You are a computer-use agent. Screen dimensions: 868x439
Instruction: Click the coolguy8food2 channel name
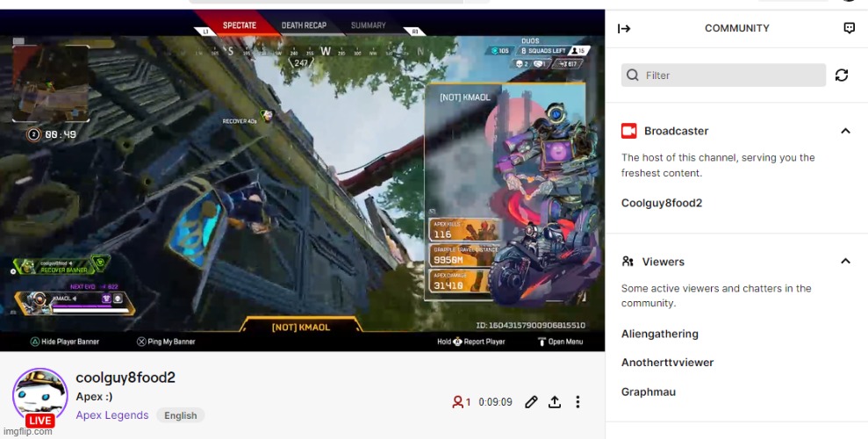click(126, 378)
